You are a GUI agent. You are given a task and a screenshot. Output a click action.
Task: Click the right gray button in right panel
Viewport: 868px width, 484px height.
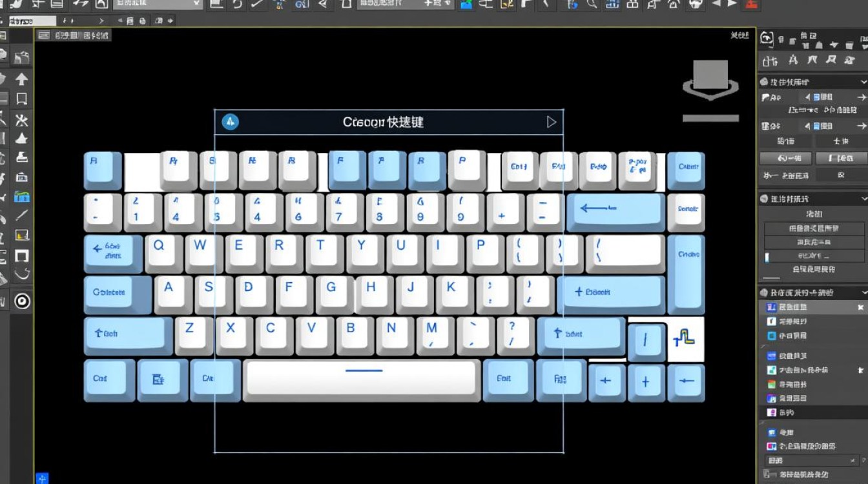842,157
